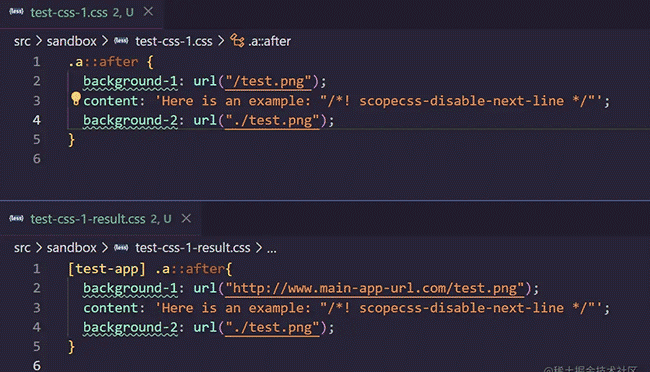Click less icon in top breadcrumb path
Image resolution: width=650 pixels, height=372 pixels.
(x=121, y=41)
